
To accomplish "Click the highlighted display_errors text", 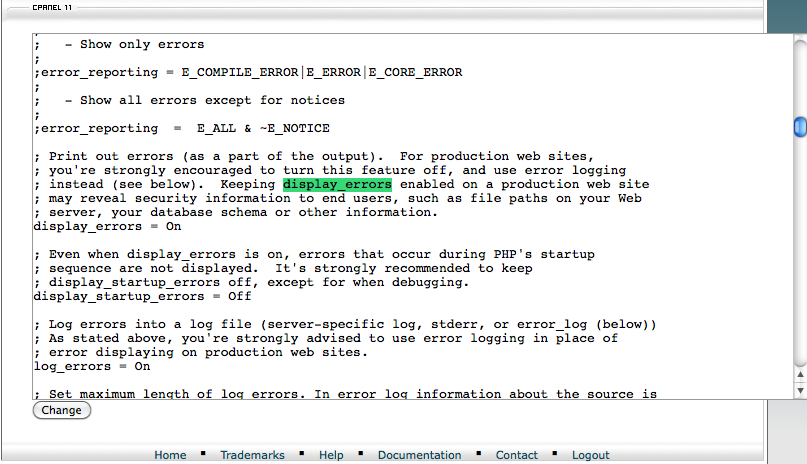I will coord(337,184).
